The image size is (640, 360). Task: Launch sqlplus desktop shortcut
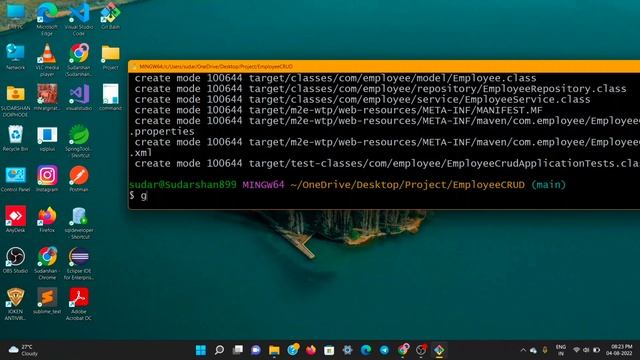pos(47,138)
